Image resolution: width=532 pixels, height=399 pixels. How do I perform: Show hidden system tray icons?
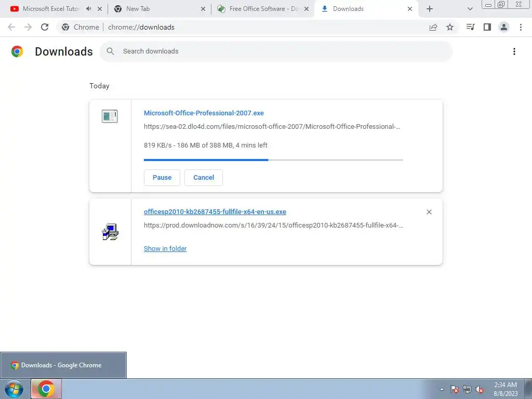pos(442,389)
